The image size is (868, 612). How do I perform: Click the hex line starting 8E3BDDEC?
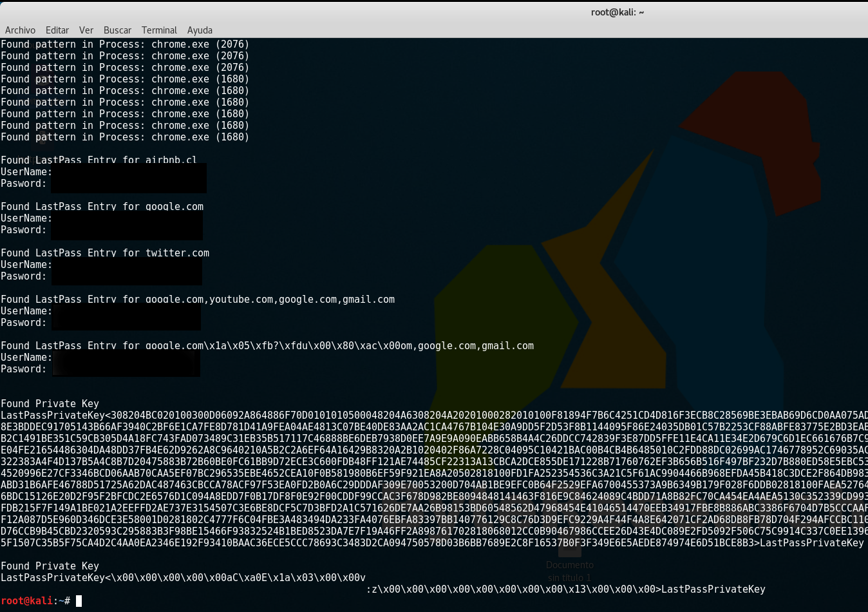[434, 427]
